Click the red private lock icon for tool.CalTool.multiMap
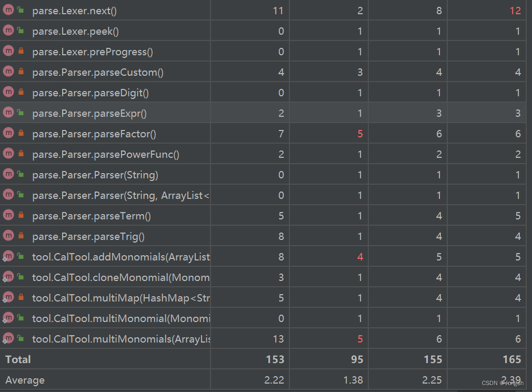 click(21, 297)
